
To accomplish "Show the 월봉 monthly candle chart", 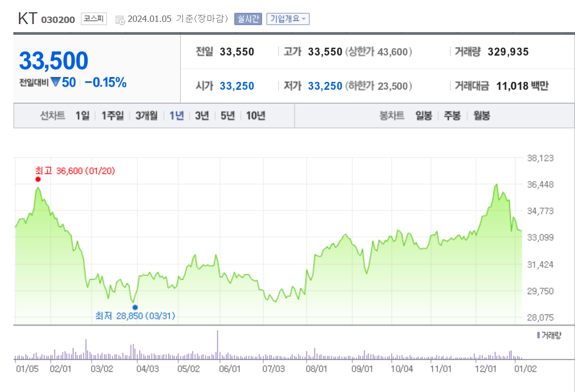I will point(481,116).
